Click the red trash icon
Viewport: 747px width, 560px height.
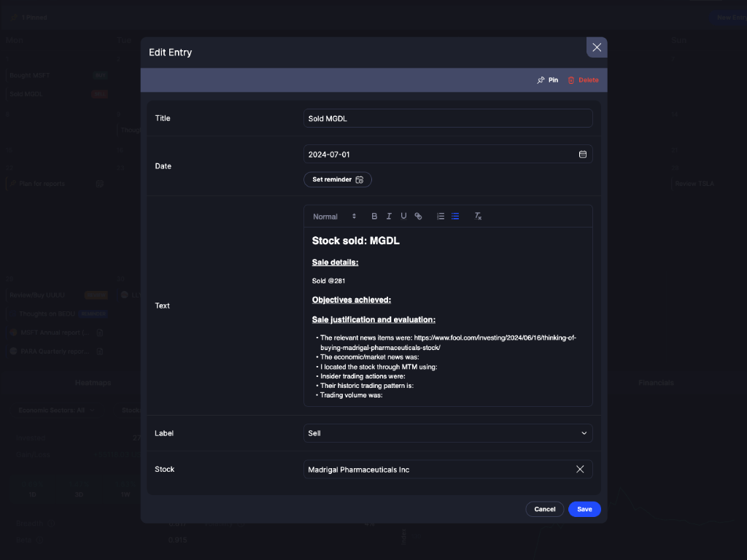tap(570, 80)
